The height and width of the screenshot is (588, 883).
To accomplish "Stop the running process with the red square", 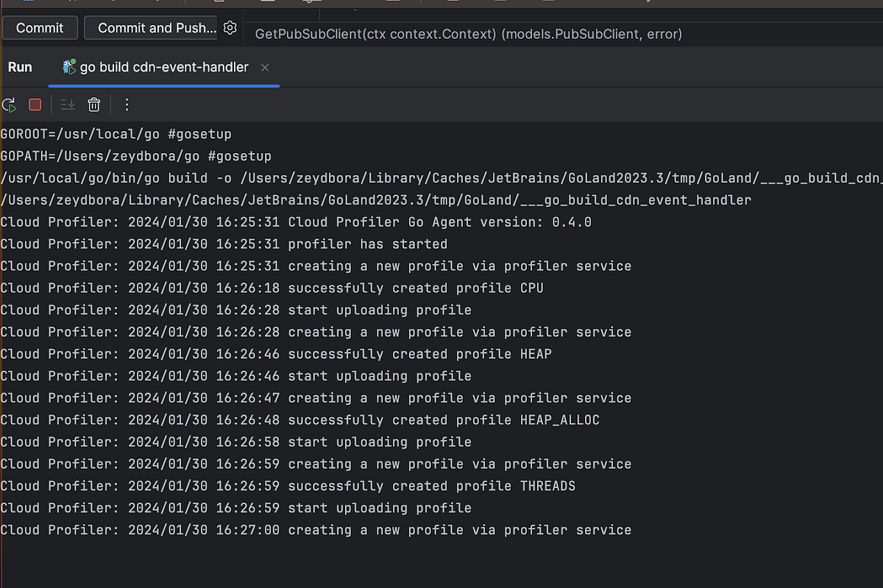I will point(35,105).
